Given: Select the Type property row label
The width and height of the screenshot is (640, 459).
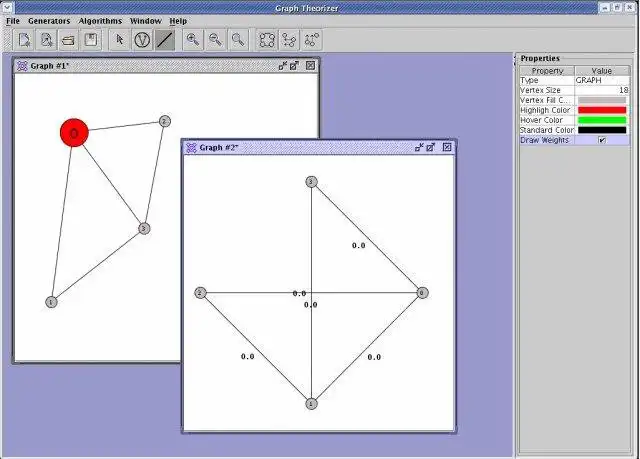Looking at the screenshot, I should (547, 80).
